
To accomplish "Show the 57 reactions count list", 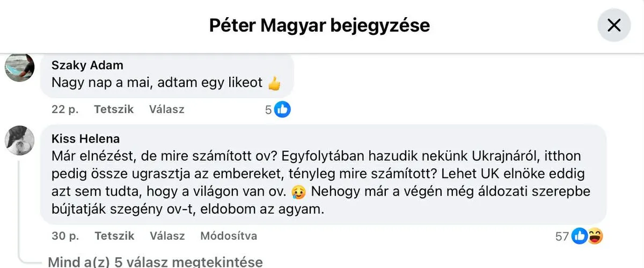I will pyautogui.click(x=562, y=236).
